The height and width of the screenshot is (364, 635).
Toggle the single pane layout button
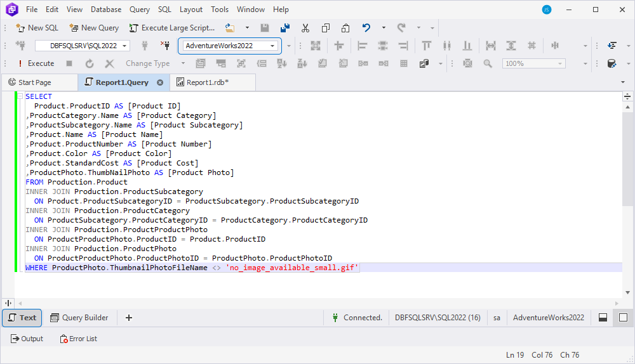pyautogui.click(x=624, y=318)
